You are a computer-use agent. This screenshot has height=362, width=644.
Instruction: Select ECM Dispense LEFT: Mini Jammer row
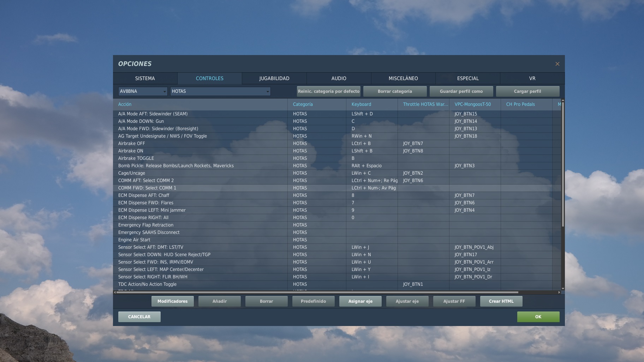coord(337,210)
